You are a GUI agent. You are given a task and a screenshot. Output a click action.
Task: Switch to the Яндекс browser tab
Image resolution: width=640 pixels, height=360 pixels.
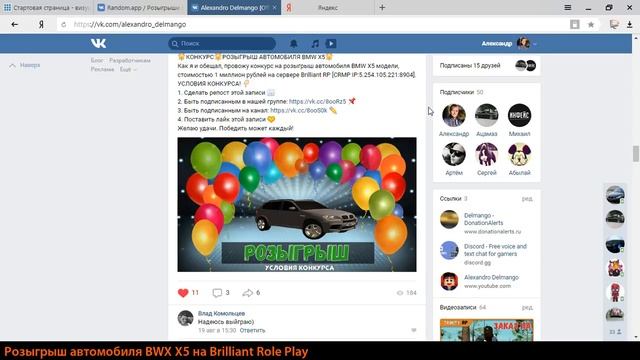(x=327, y=7)
